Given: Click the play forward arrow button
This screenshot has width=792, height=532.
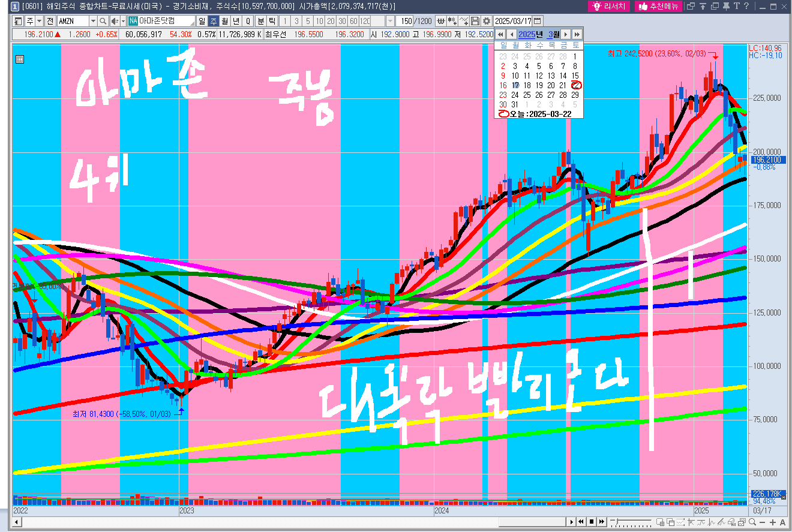Looking at the screenshot, I should (x=572, y=522).
